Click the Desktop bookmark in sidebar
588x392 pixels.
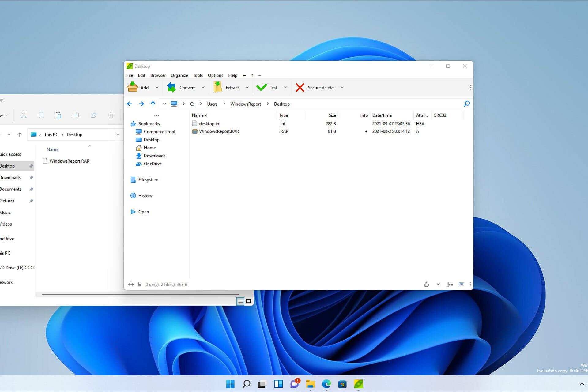151,139
